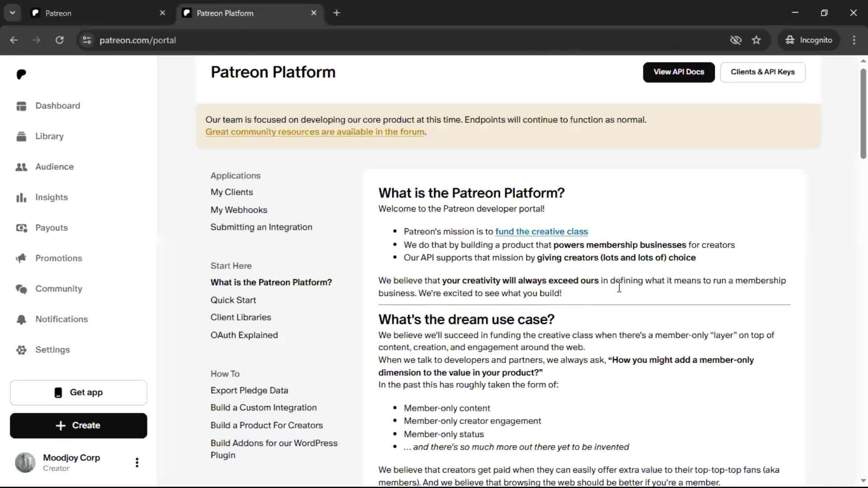The height and width of the screenshot is (488, 868).
Task: Open the fund the creative class link
Action: pyautogui.click(x=541, y=232)
